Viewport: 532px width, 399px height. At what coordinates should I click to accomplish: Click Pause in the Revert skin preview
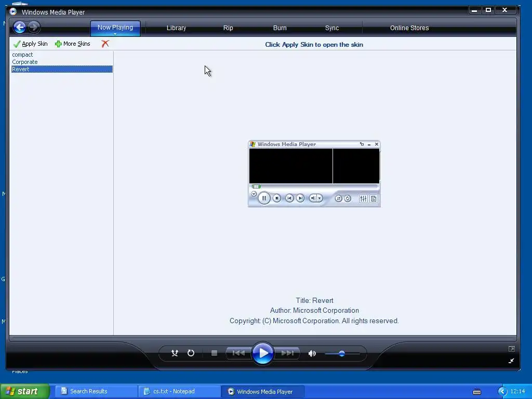264,198
